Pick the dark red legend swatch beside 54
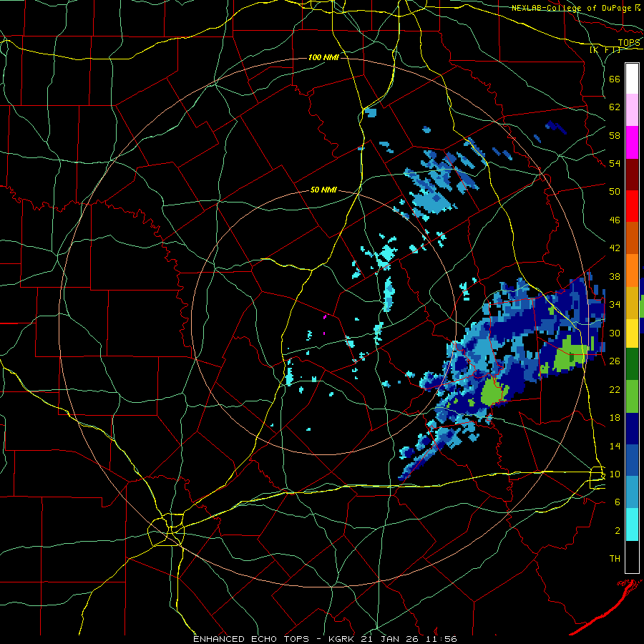This screenshot has height=644, width=644. tap(632, 174)
